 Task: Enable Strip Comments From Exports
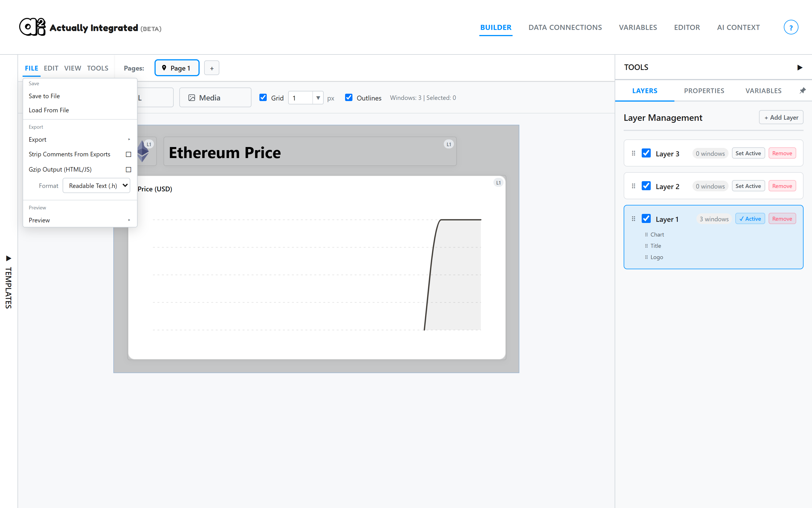click(128, 154)
